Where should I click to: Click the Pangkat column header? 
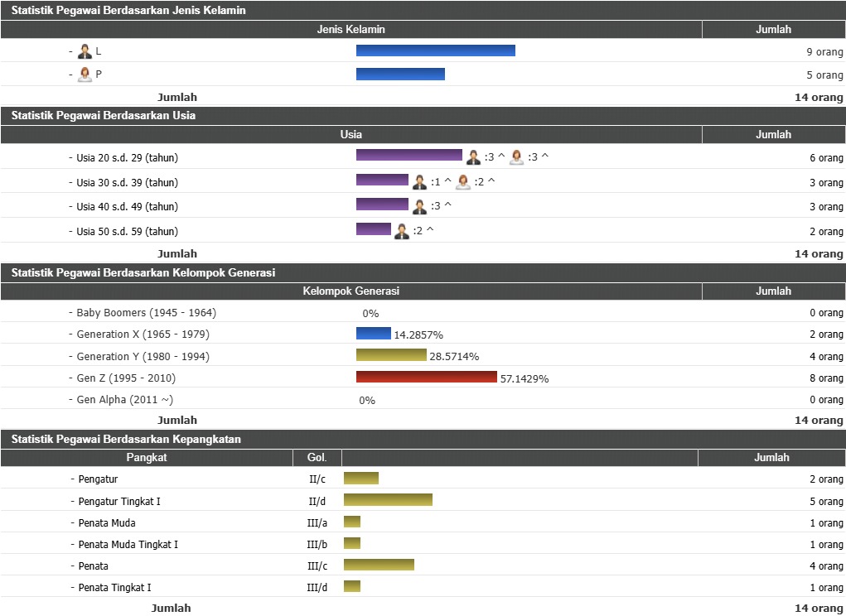[x=147, y=458]
